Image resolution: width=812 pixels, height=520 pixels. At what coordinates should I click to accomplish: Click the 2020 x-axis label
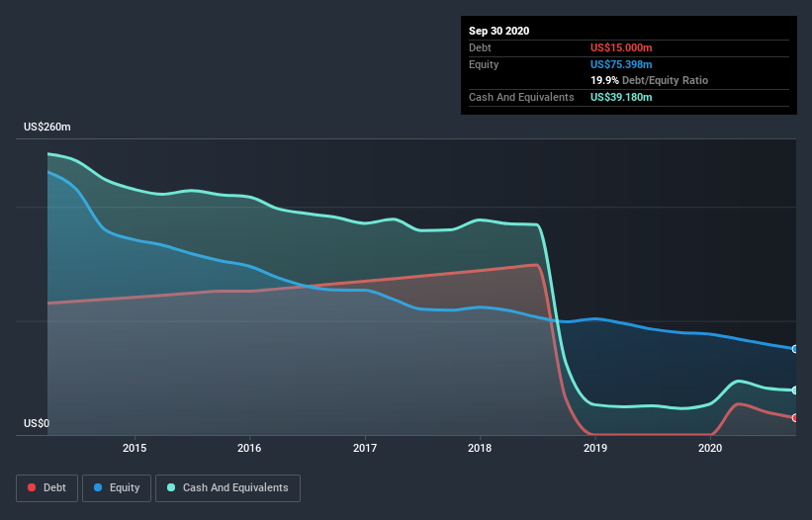coord(710,448)
